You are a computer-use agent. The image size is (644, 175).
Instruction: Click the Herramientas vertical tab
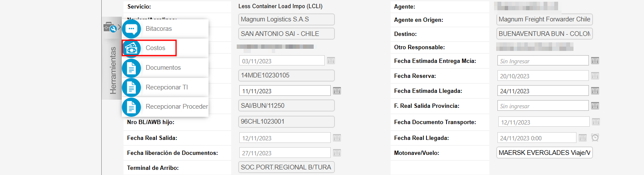point(112,70)
